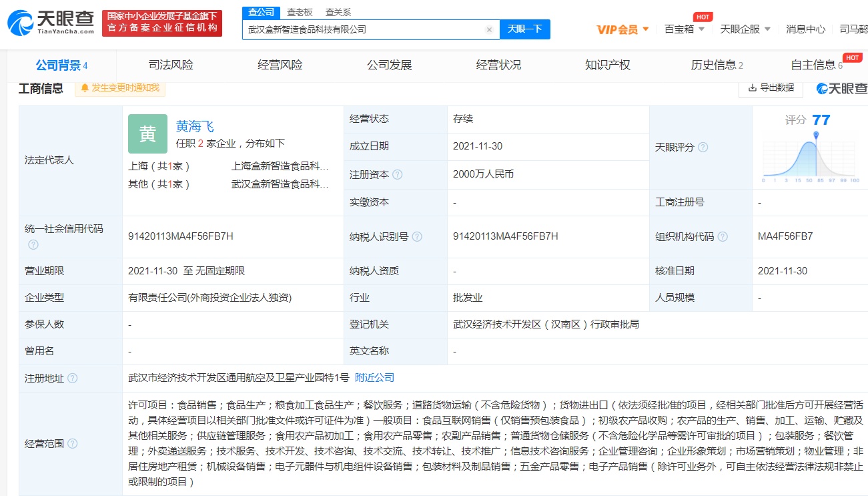This screenshot has width=868, height=496.
Task: Click the unified credit code 91420113MA4F56FB7H
Action: point(181,236)
